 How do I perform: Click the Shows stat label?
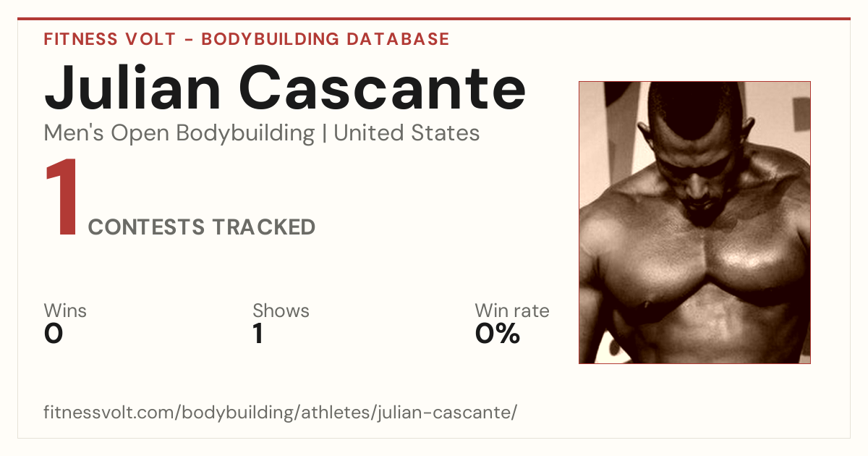[281, 311]
